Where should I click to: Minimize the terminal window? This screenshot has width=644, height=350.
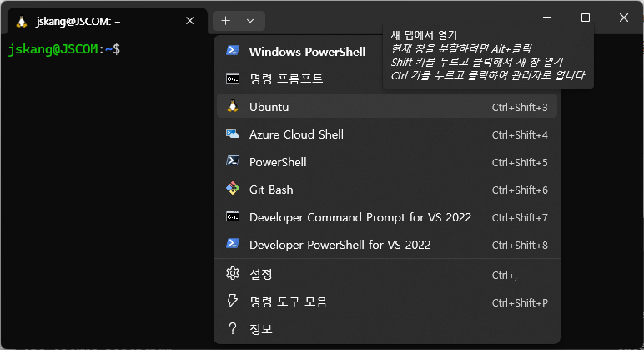coord(547,18)
